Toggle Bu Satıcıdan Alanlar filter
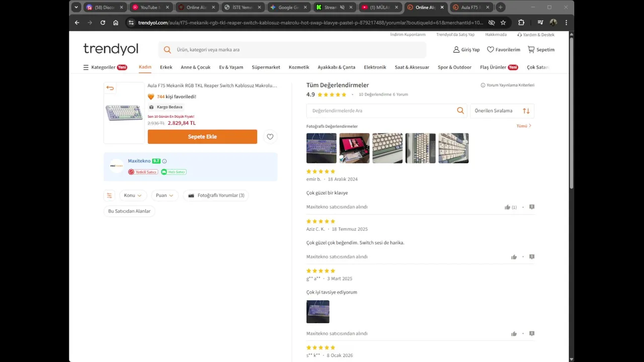Viewport: 644px width, 362px height. [129, 211]
